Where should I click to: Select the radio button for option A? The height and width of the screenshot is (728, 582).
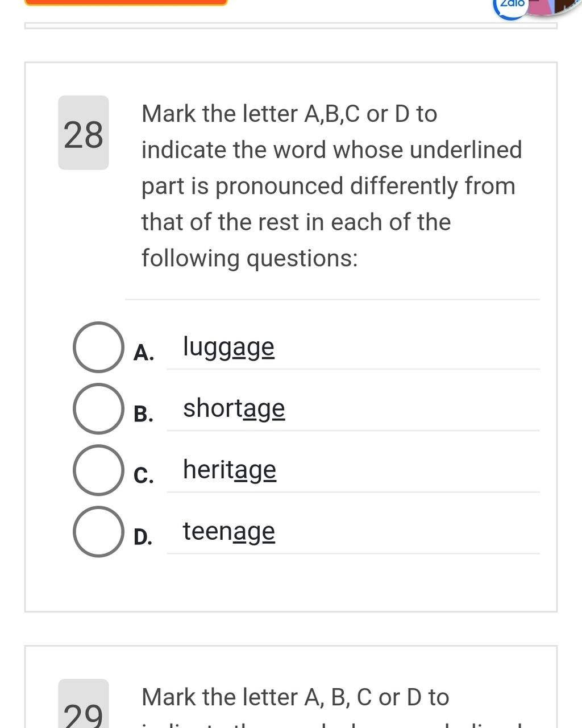pos(98,347)
